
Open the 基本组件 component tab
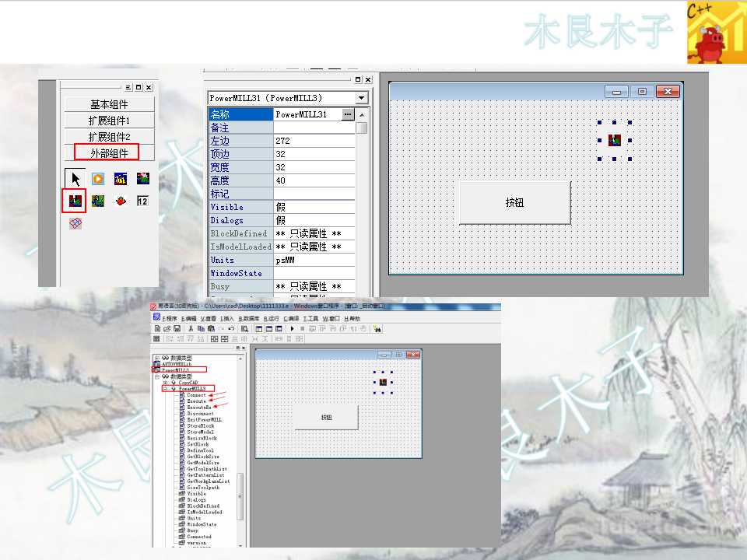pyautogui.click(x=109, y=103)
